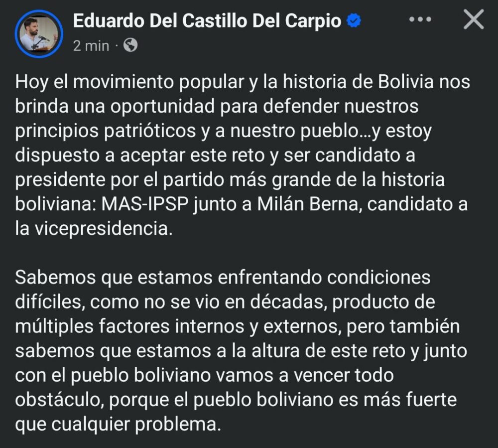Click the phrase 'Sabemos que estamos enfrentando condiciones'
The height and width of the screenshot is (448, 498).
click(x=223, y=278)
